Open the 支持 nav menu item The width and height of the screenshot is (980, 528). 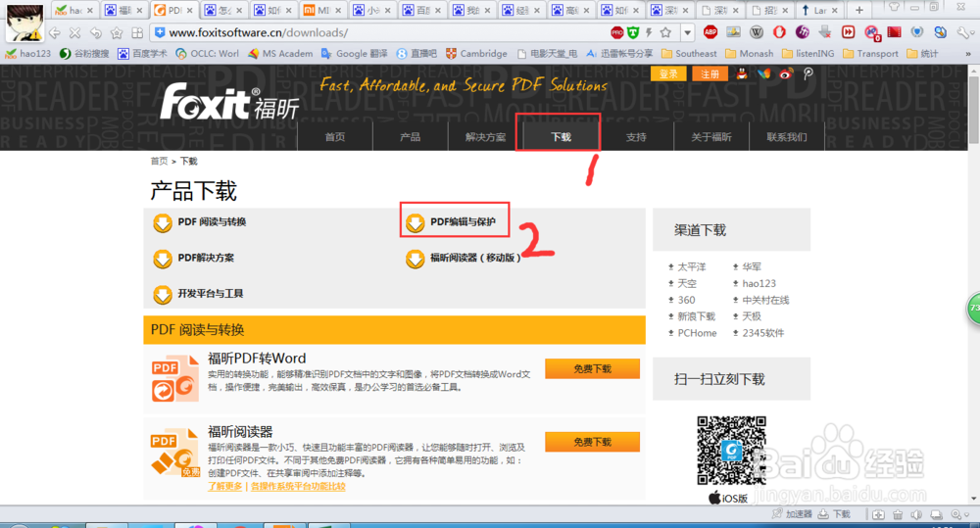[636, 137]
